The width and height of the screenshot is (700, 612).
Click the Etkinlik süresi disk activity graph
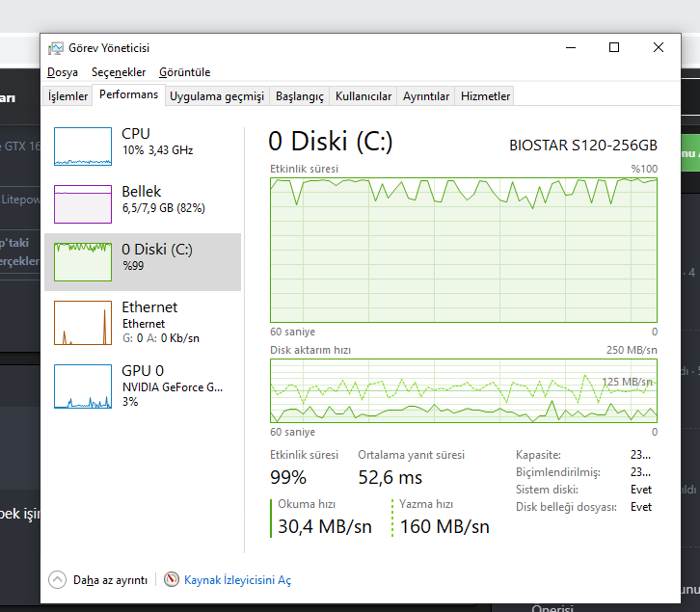464,250
